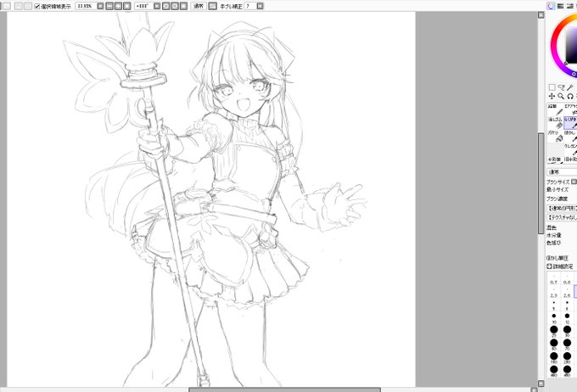Choose brush size 12
Viewport: 577px width, 392px height.
pos(567,318)
